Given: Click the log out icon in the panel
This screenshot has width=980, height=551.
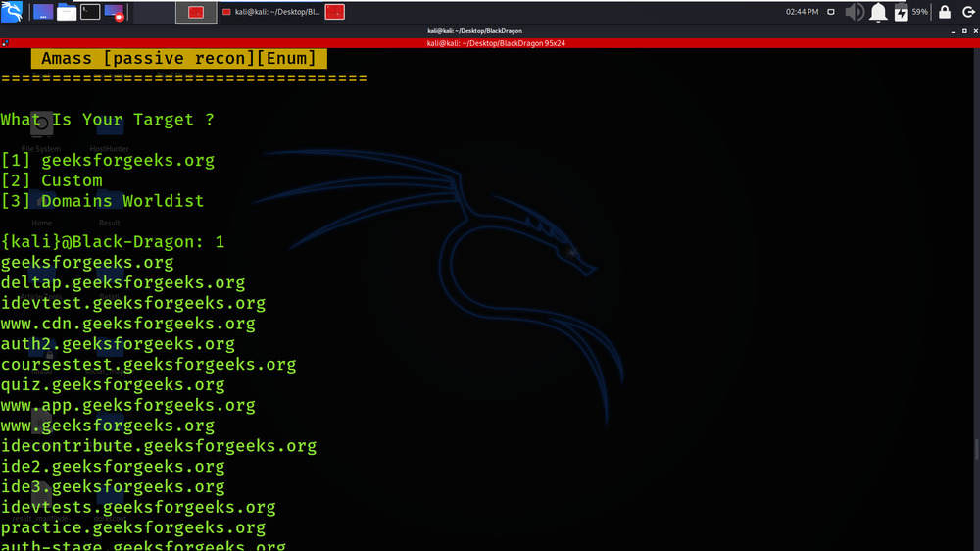Looking at the screenshot, I should [968, 12].
